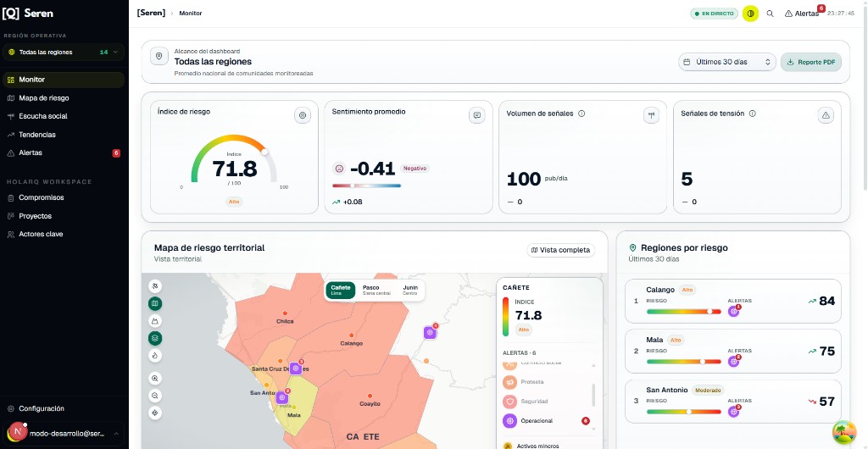Click the Señales de tensión warning icon

826,115
